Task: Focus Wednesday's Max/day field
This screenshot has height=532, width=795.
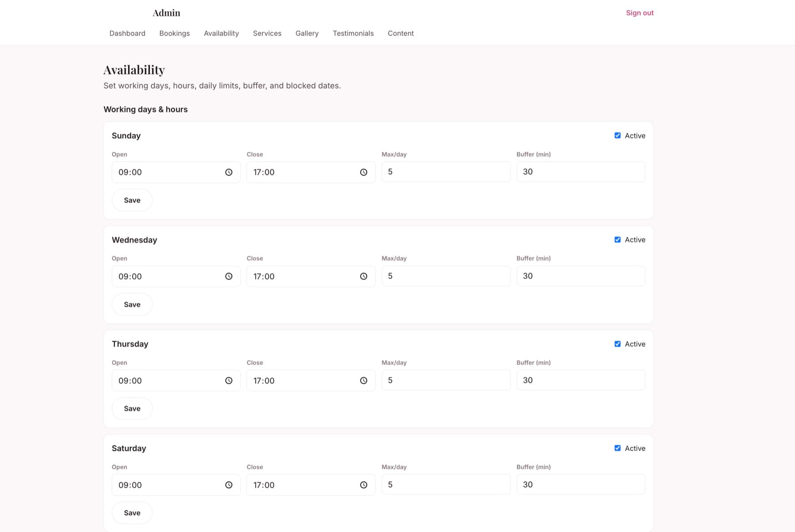Action: [x=446, y=276]
